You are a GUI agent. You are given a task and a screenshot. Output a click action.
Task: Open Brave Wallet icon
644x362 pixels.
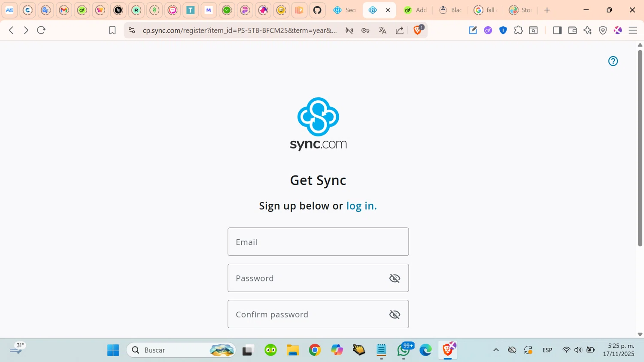(572, 30)
